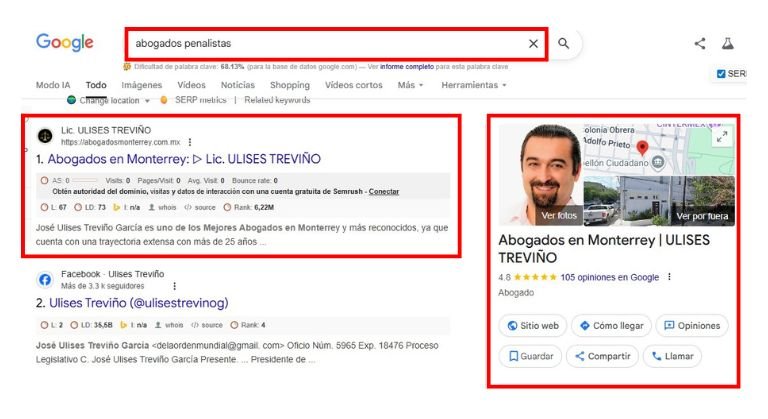The width and height of the screenshot is (768, 419).
Task: Open '105 opiniones en Google' reviews link
Action: click(x=610, y=277)
